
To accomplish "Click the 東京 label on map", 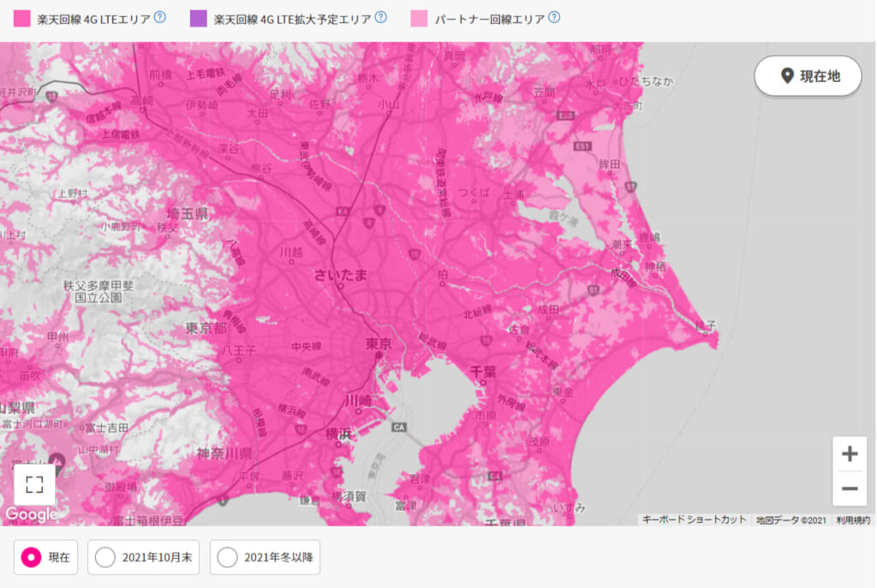I will click(x=379, y=344).
